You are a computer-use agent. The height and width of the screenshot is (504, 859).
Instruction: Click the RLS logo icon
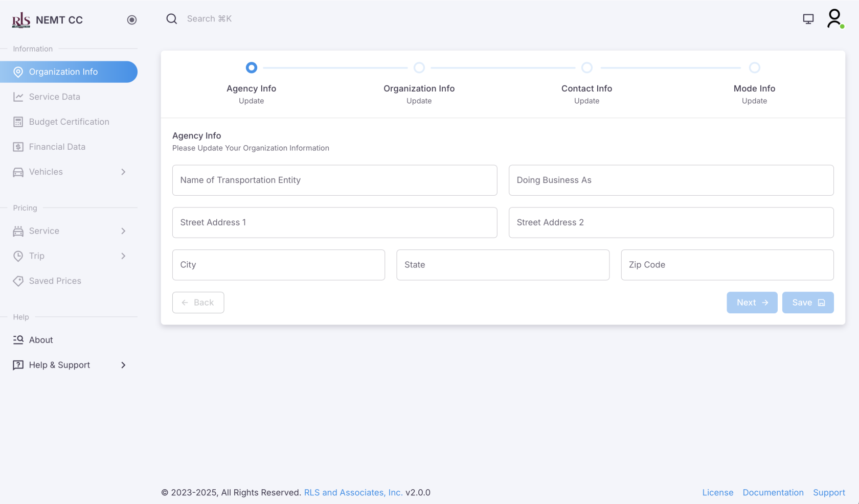(x=21, y=20)
